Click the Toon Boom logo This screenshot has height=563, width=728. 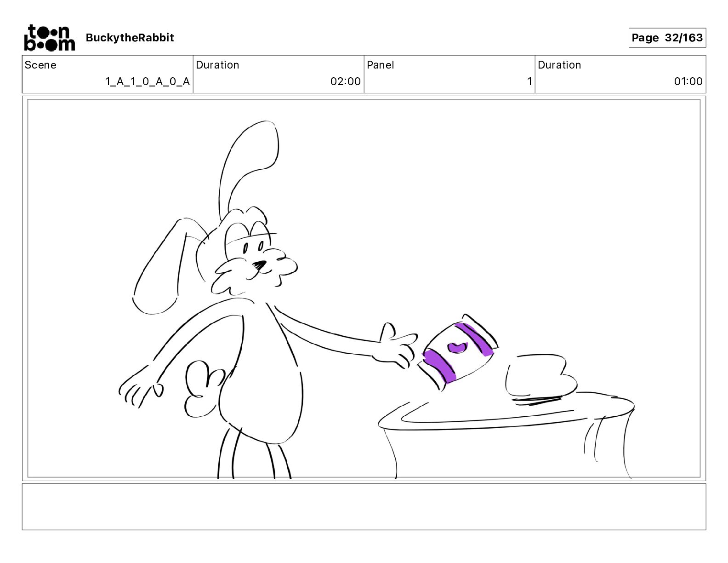[x=49, y=38]
